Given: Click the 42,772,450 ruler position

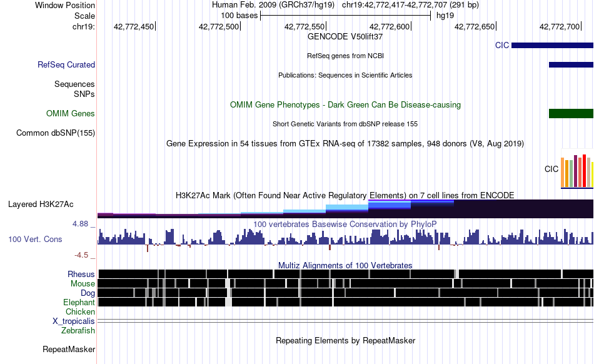Looking at the screenshot, I should (134, 26).
